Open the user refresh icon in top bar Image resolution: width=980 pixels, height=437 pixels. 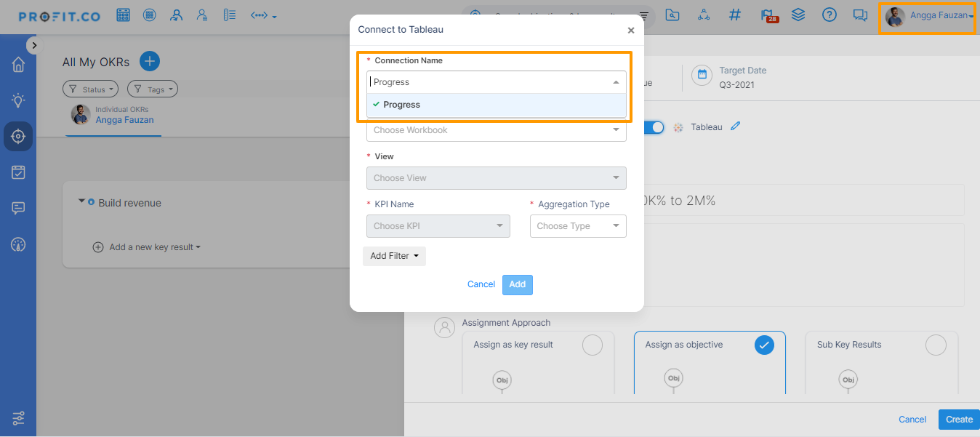coord(176,15)
